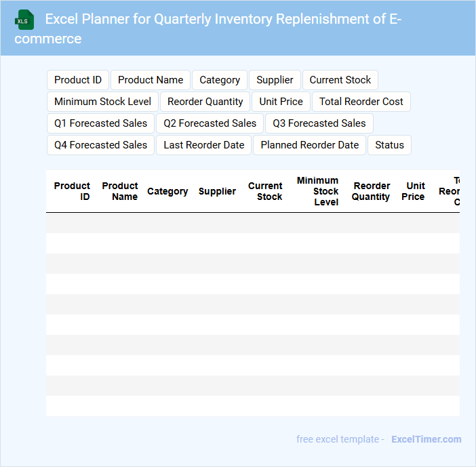Click the Q4 Forecasted Sales tag

click(x=101, y=145)
